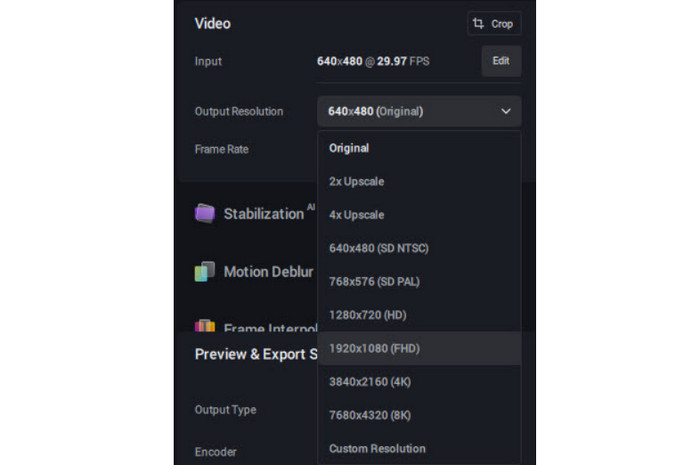Select 1920x1080 (FHD) option
This screenshot has width=700, height=465.
pyautogui.click(x=419, y=349)
